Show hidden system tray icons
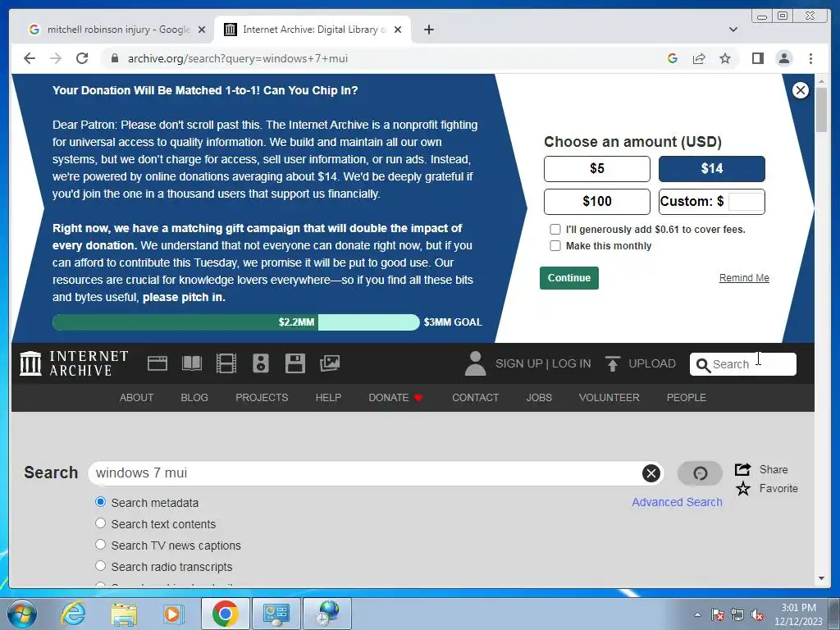 tap(697, 614)
